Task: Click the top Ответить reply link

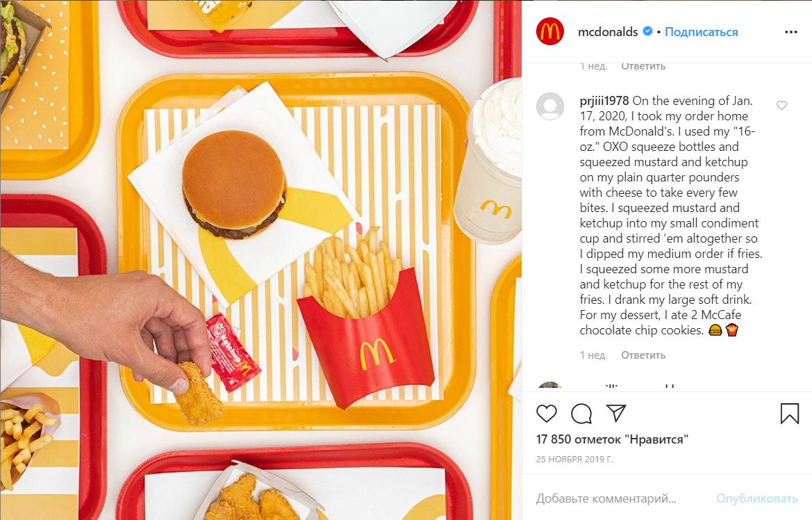Action: (643, 66)
